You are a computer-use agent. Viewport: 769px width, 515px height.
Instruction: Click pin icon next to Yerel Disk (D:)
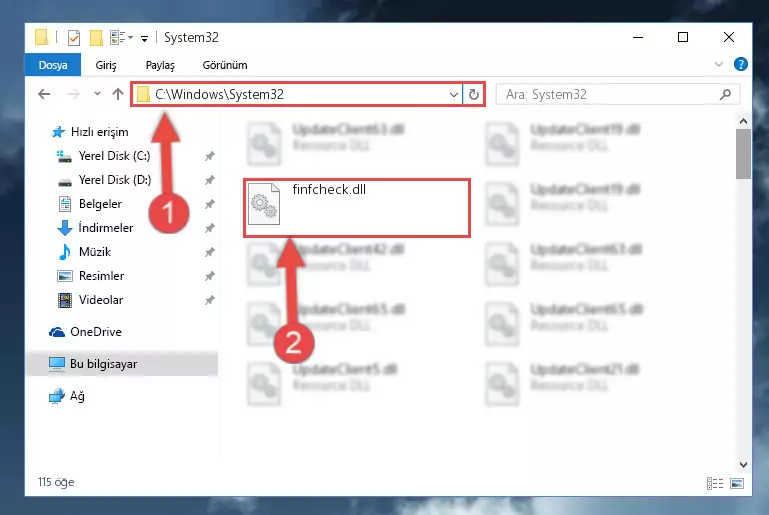click(x=209, y=180)
